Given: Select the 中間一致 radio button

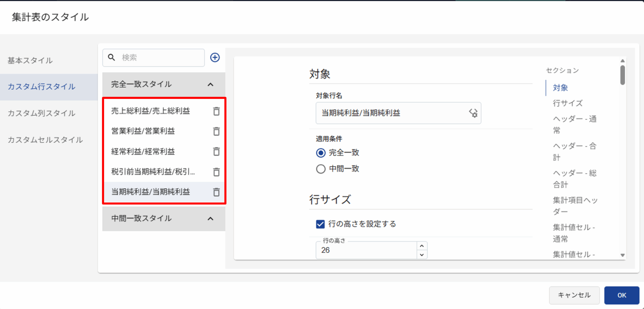Looking at the screenshot, I should [x=321, y=169].
